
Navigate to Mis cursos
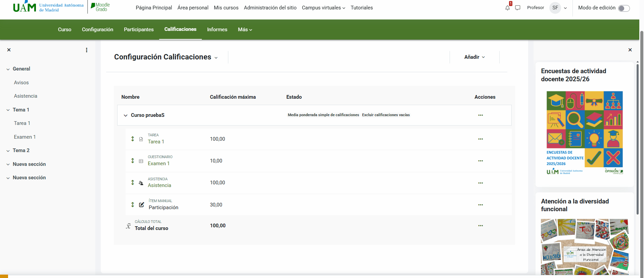coord(226,8)
